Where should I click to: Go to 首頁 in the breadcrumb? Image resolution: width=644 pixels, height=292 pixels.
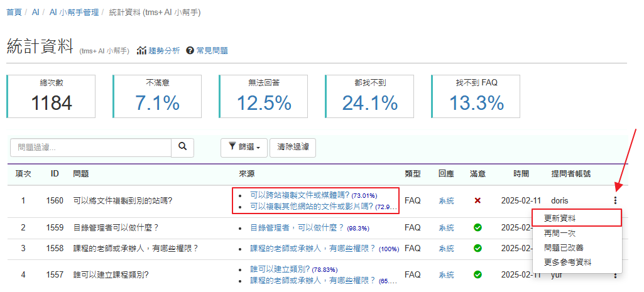[14, 12]
